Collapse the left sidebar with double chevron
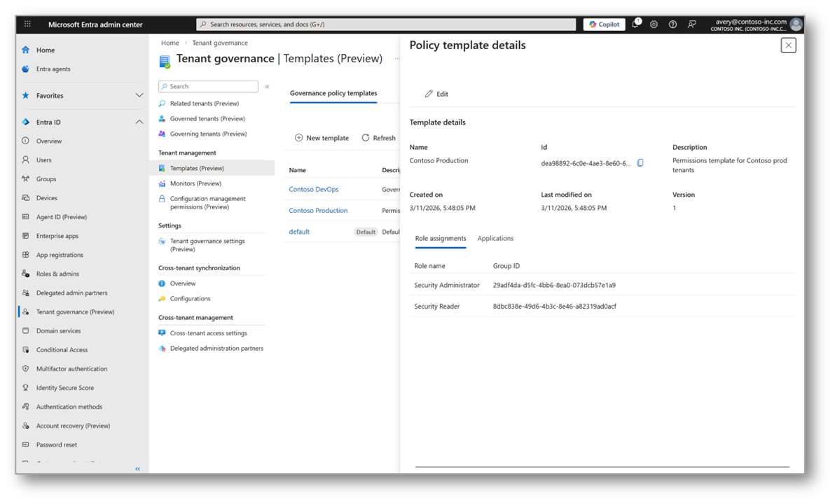 click(137, 469)
